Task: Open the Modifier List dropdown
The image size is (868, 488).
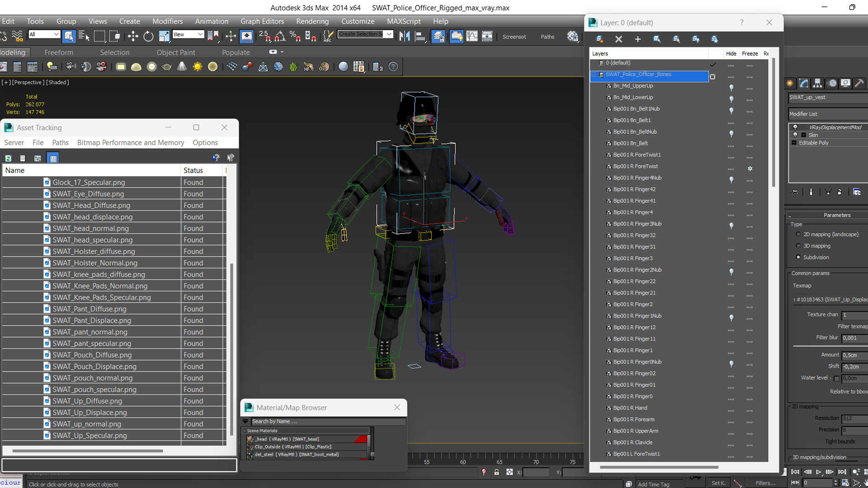Action: [x=828, y=114]
